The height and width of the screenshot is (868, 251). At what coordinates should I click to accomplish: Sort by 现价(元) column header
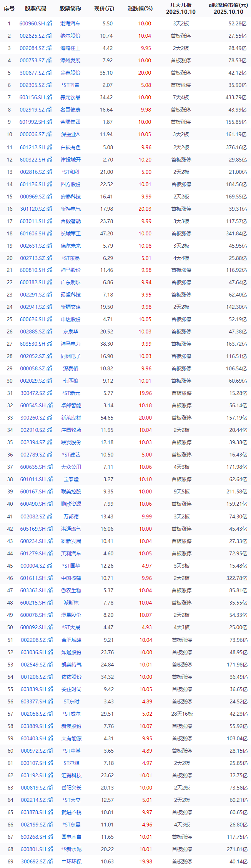coord(104,8)
